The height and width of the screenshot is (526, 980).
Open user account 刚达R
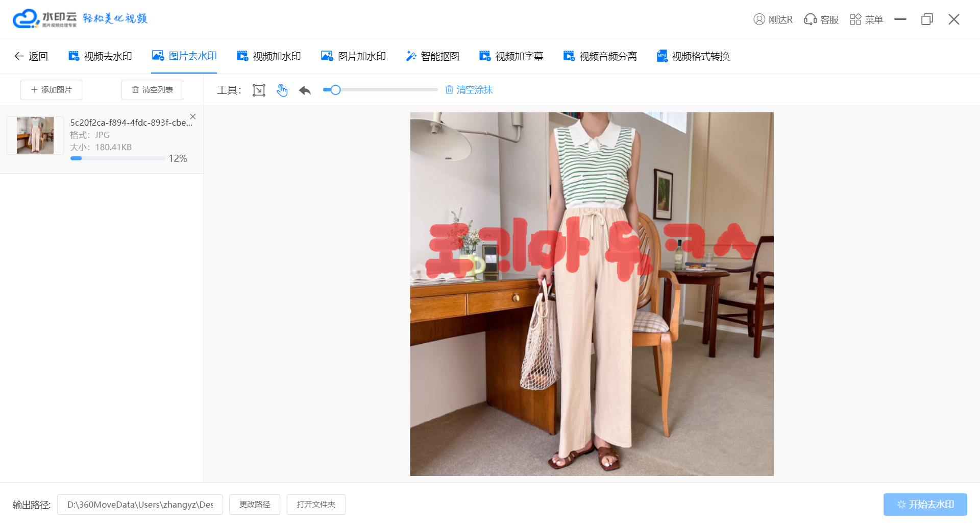pyautogui.click(x=773, y=19)
